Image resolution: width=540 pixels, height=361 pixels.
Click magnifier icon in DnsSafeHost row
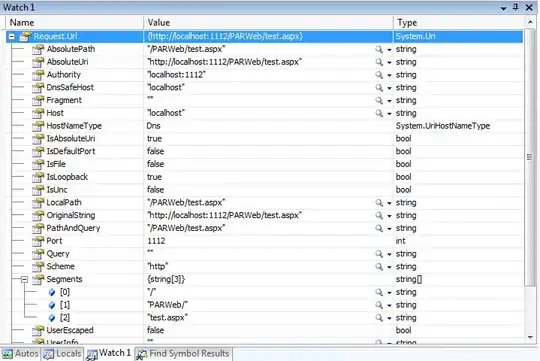click(379, 88)
